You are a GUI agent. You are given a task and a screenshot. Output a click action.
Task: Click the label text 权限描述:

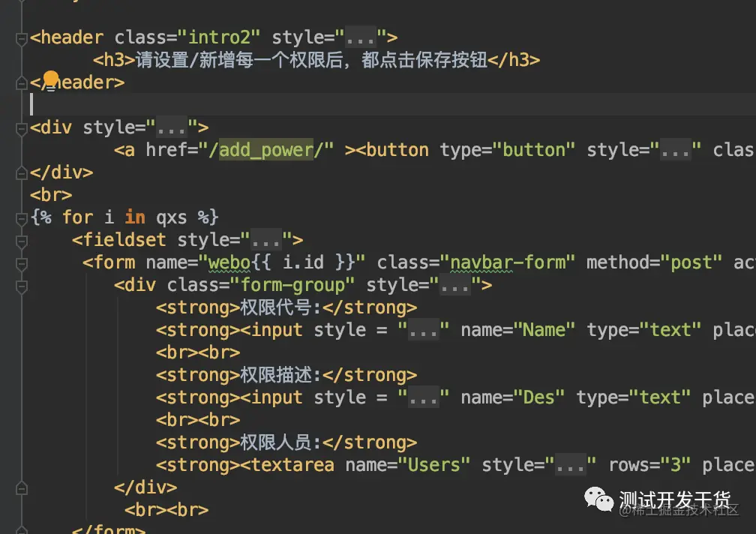[280, 375]
